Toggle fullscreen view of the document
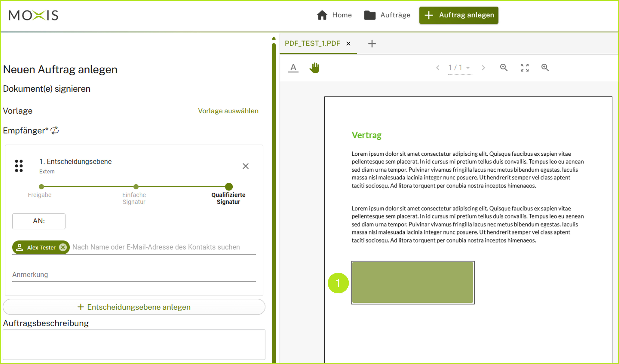The width and height of the screenshot is (619, 364). (x=524, y=68)
